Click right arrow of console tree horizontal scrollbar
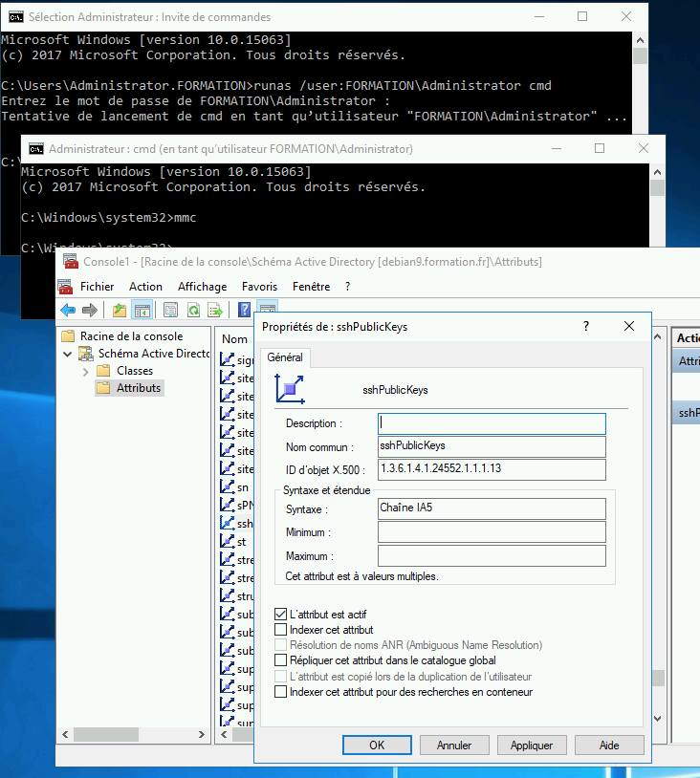Screen dimensions: 700x778 coord(202,734)
